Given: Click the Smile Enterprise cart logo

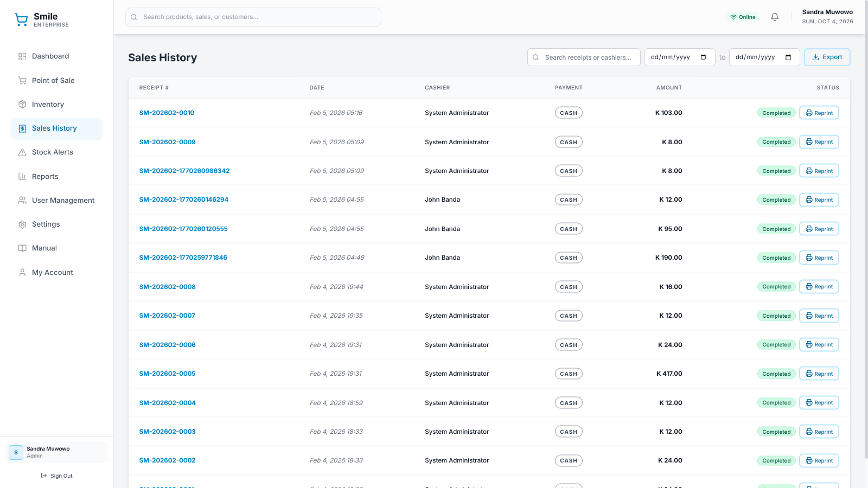Looking at the screenshot, I should tap(22, 20).
